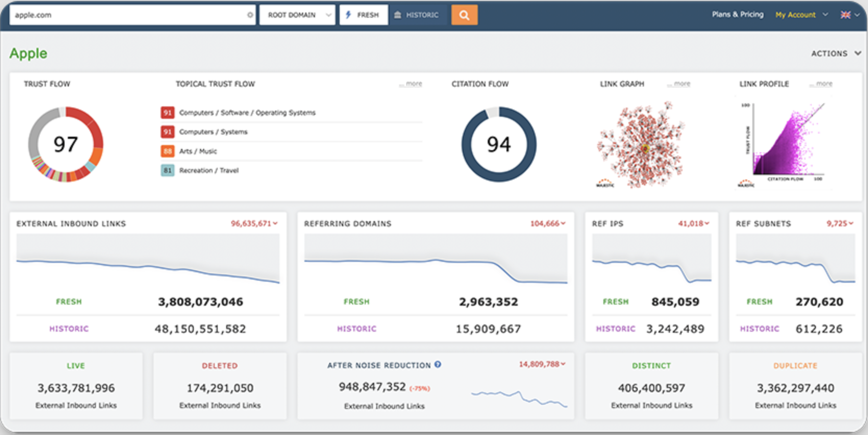868x435 pixels.
Task: Click historic Ref Subnets value 612,226
Action: click(x=819, y=329)
